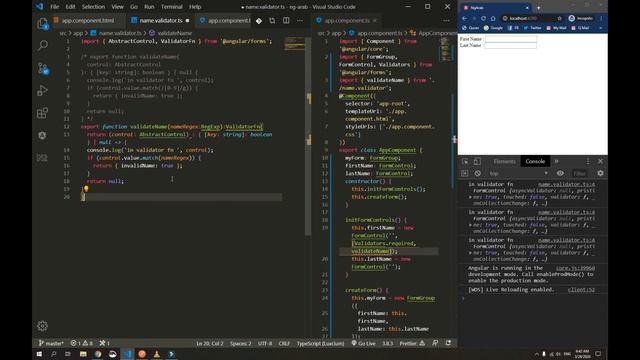Click the Last Name input field
This screenshot has height=360, width=640.
[510, 45]
